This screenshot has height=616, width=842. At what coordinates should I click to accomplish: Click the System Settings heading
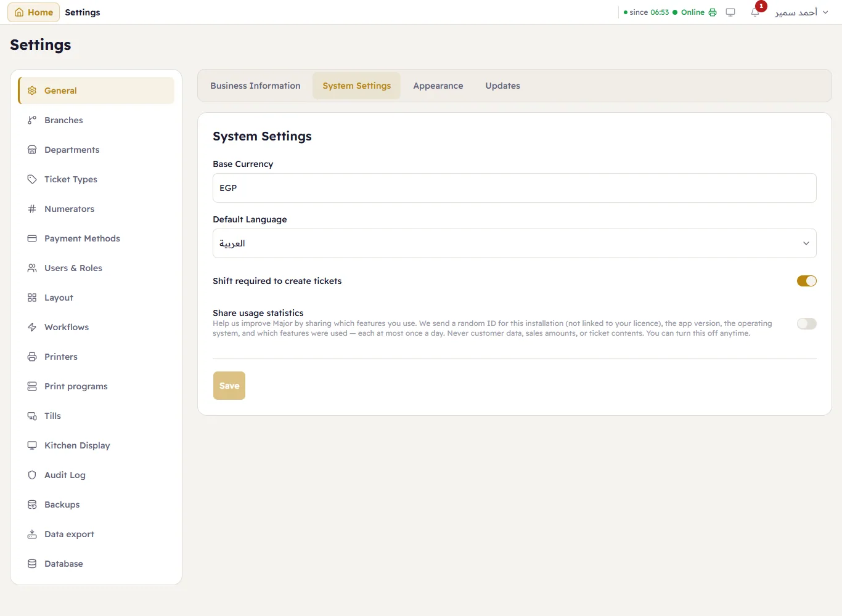(x=262, y=136)
